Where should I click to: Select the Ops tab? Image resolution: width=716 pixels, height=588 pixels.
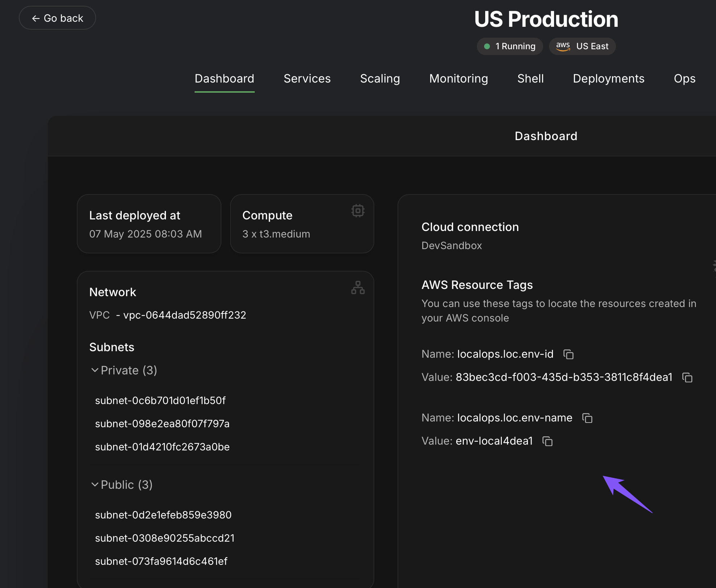[684, 79]
